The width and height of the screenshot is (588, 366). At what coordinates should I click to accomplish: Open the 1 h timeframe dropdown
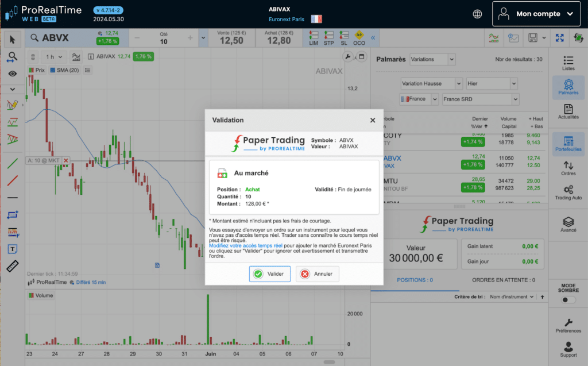tap(53, 57)
